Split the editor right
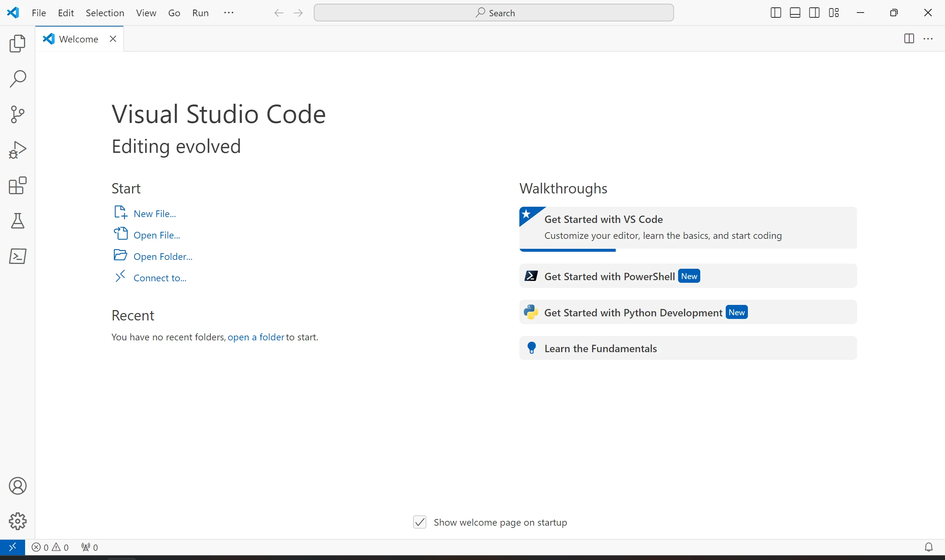This screenshot has width=945, height=560. 909,38
